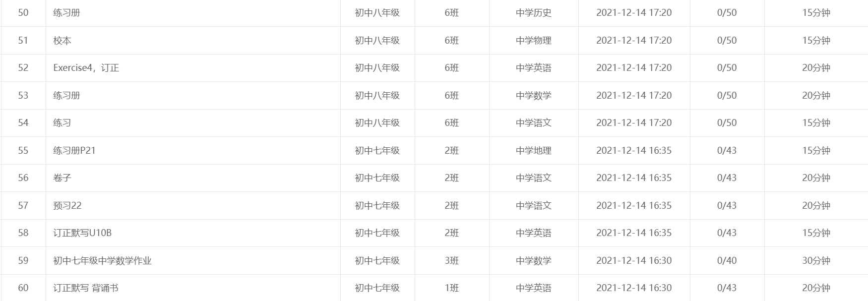Click the "中学物理" subject cell
The image size is (868, 301).
(x=534, y=40)
